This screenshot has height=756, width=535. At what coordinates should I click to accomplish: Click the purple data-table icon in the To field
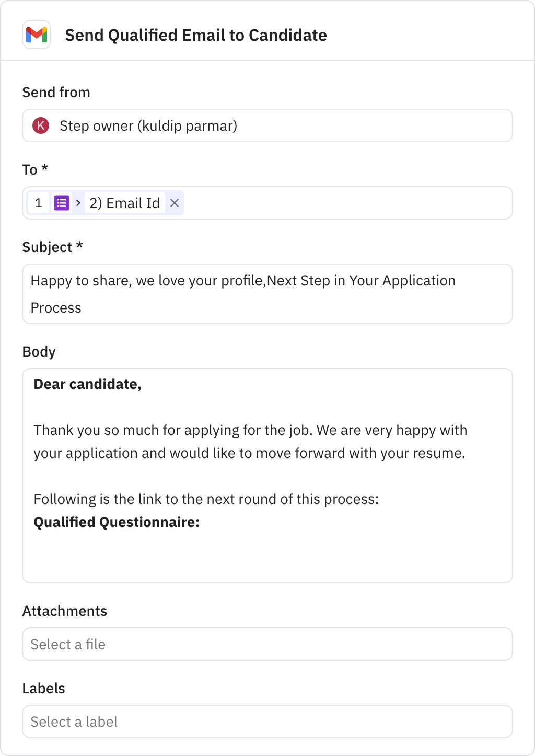tap(62, 203)
